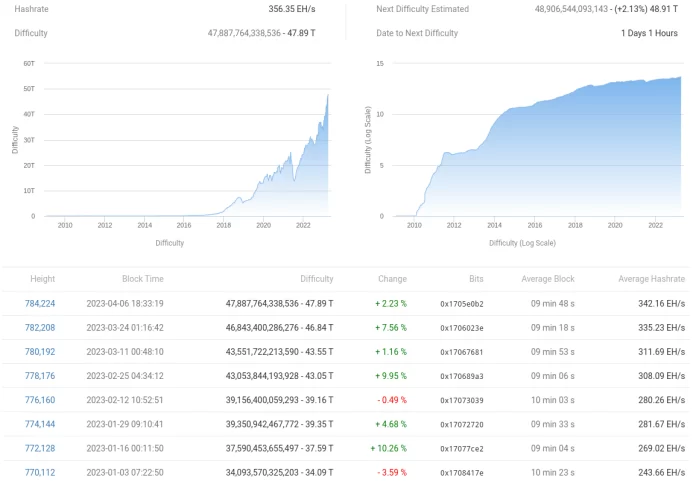Open block height 772,128 link
The height and width of the screenshot is (484, 696).
[40, 448]
